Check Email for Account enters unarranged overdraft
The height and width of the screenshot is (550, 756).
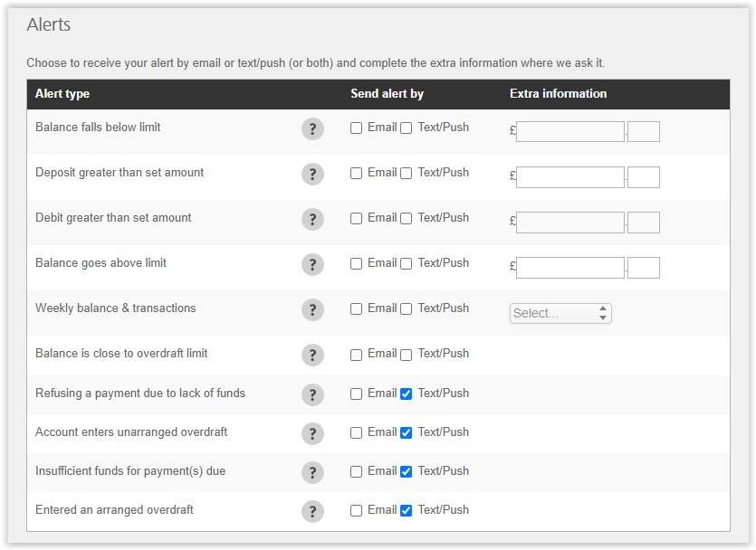(x=357, y=433)
